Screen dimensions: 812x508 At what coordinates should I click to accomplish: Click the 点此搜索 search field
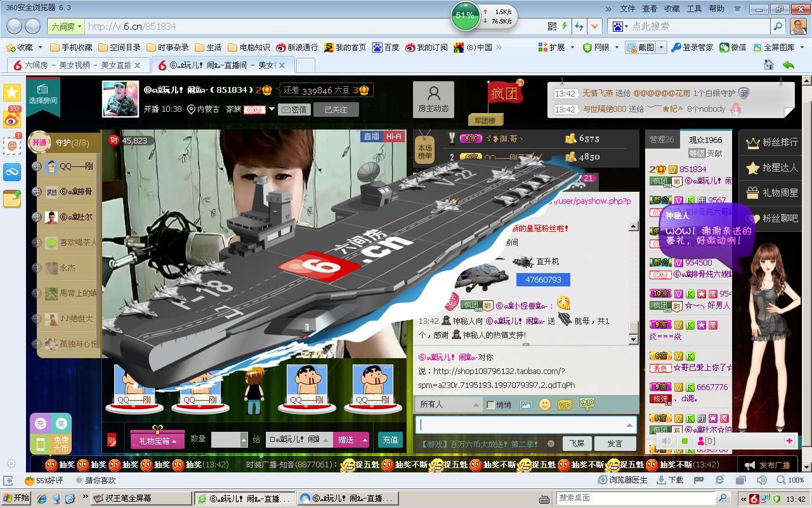pyautogui.click(x=690, y=26)
